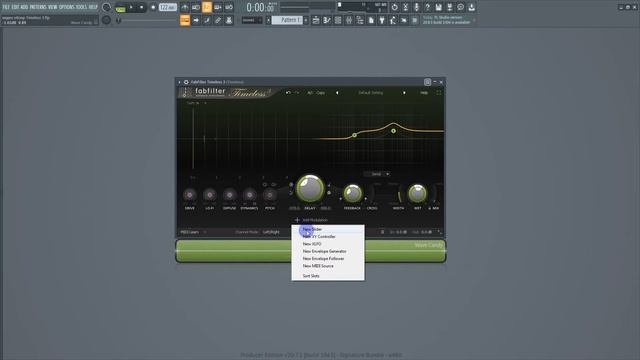Screen dimensions: 640x360
Task: Toggle the metronome icon
Action: tap(185, 7)
